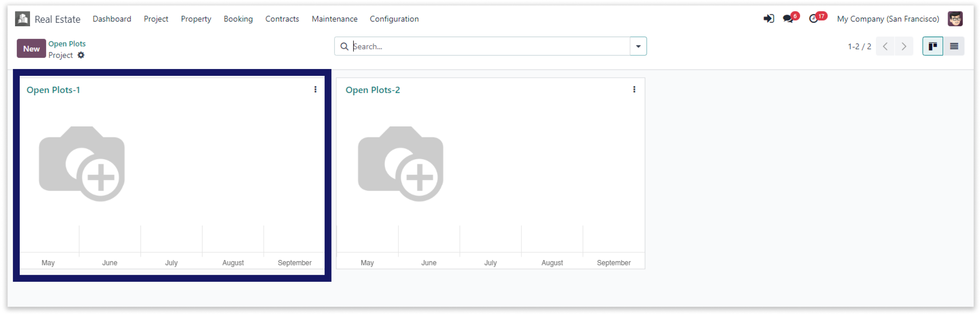Open the Maintenance menu

coord(334,19)
